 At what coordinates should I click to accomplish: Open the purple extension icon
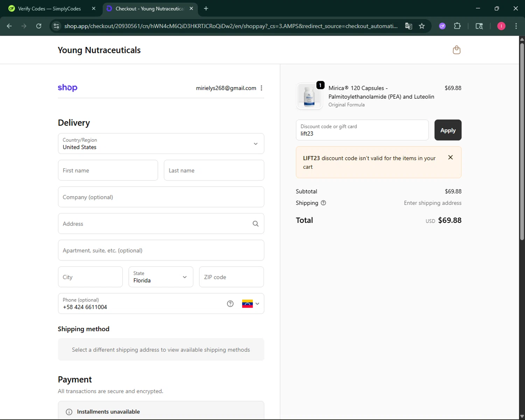pos(442,26)
